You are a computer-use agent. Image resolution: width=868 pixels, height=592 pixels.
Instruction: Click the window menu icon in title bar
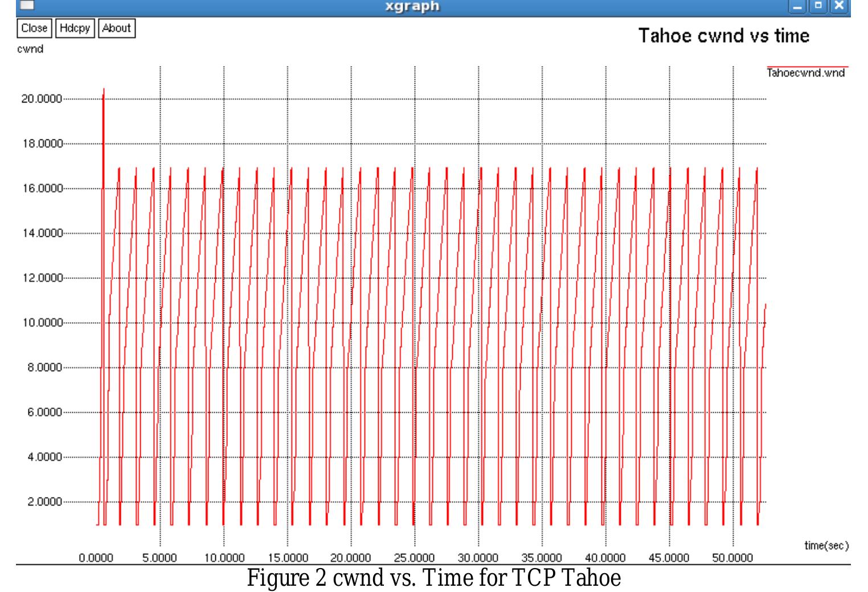click(x=26, y=6)
